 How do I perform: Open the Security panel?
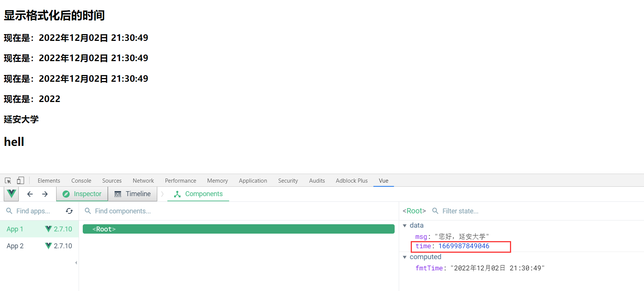click(288, 180)
